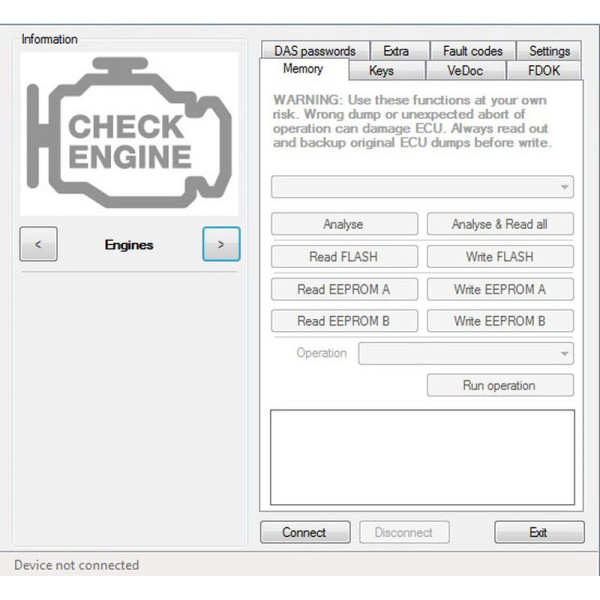Select the FDOK tab
Viewport: 600px width, 600px height.
(x=544, y=71)
